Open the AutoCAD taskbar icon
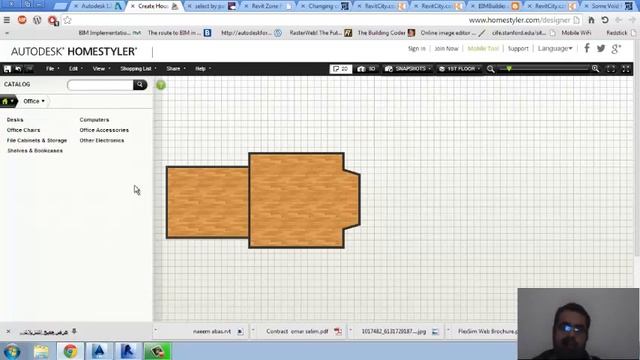Screen dimensions: 640x360 point(99,351)
